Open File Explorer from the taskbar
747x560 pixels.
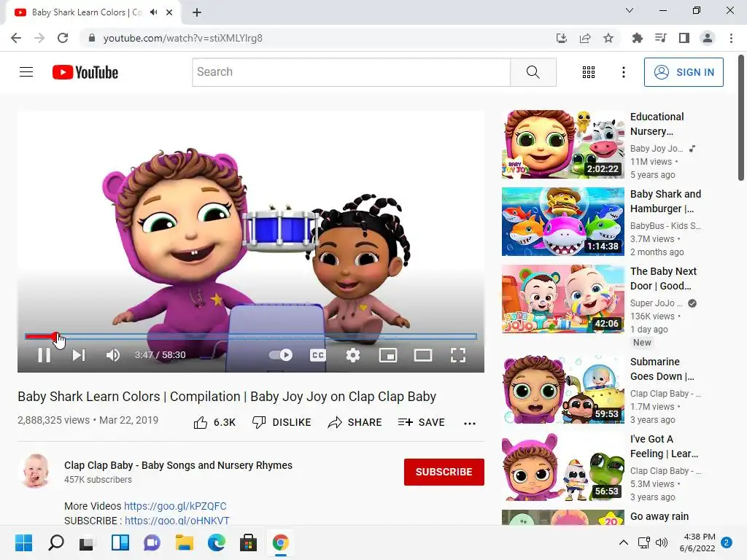[184, 542]
